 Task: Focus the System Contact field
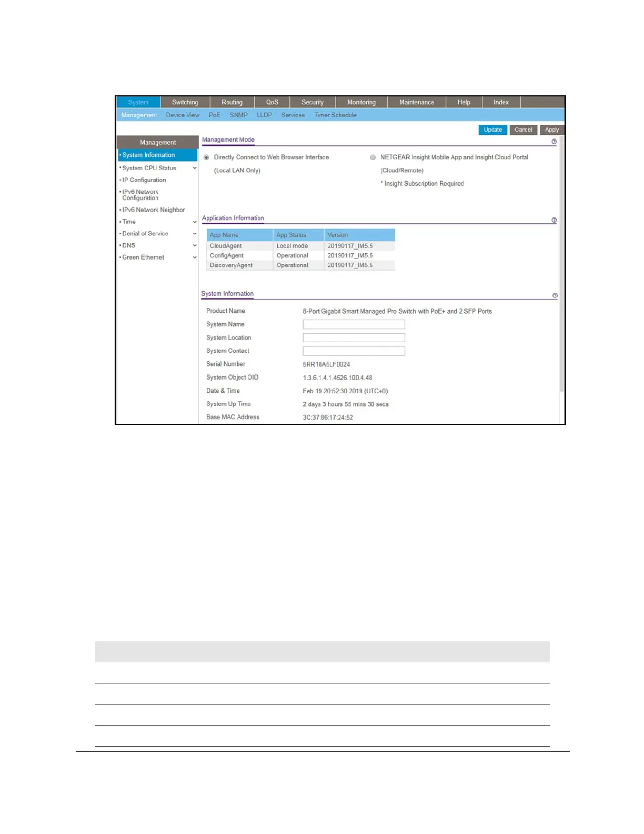[x=354, y=351]
